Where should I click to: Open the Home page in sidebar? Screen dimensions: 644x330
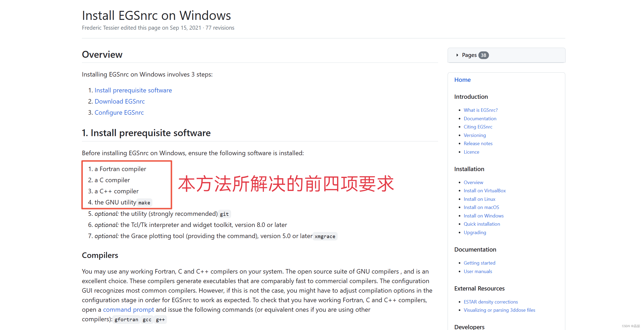tap(462, 80)
